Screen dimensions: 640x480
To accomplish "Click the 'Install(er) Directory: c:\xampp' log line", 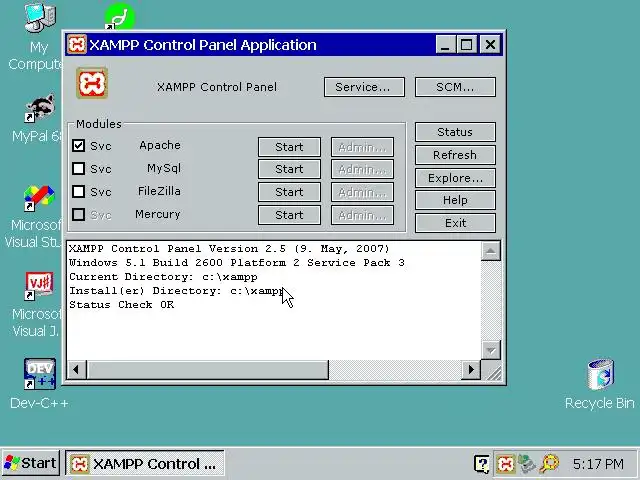I will click(x=176, y=291).
